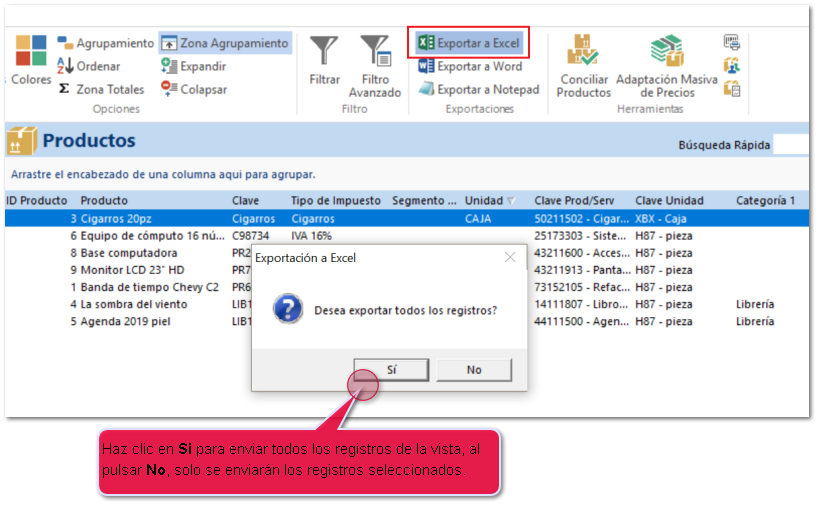
Task: Click Categoría 1 column header
Action: click(x=765, y=200)
